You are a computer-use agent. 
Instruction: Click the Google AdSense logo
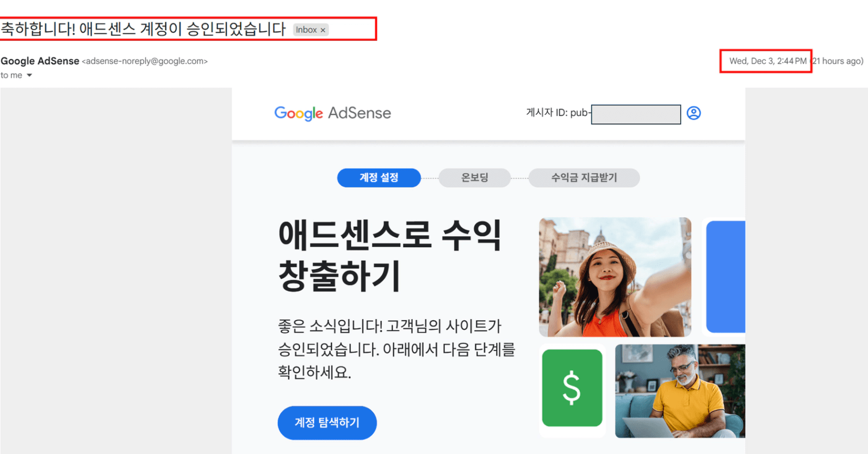click(332, 113)
